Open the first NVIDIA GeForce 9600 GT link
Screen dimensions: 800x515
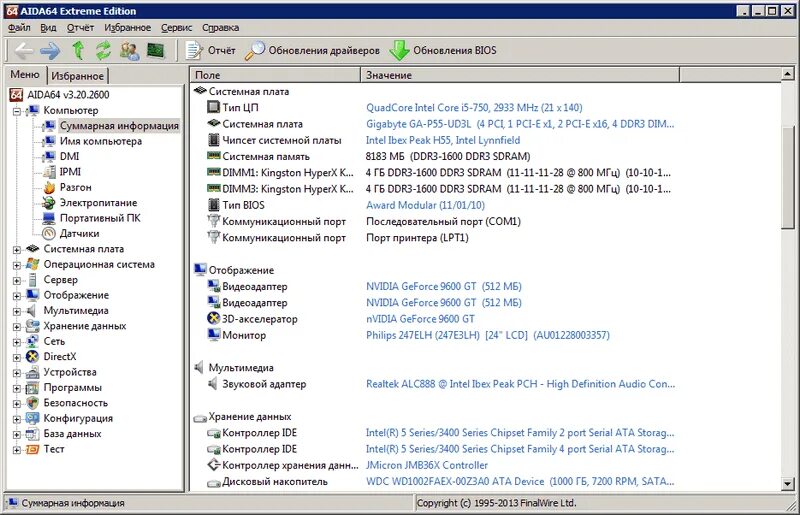tap(443, 286)
